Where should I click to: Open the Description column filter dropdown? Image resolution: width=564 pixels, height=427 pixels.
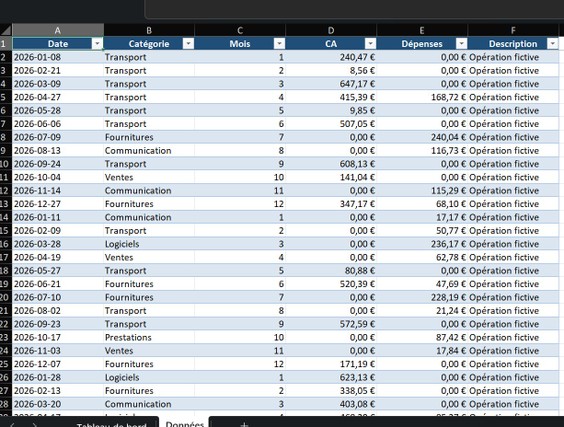552,44
